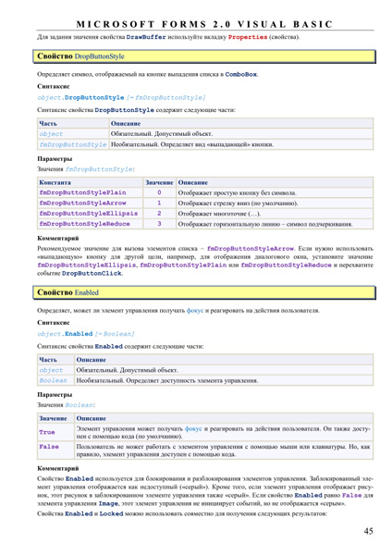The height and width of the screenshot is (555, 392).
Task: Click 'Отображает многоточие' description cell
Action: click(275, 214)
